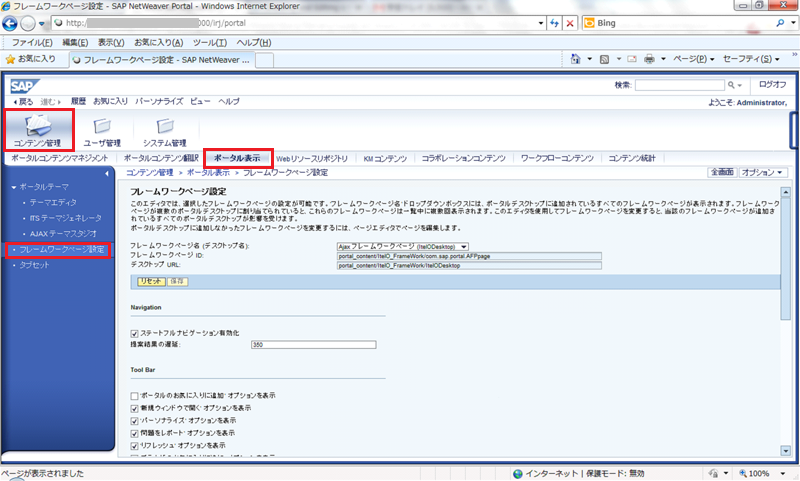Collapse the ポータルテーマ tree node
Image resolution: width=800 pixels, height=481 pixels.
pyautogui.click(x=14, y=187)
